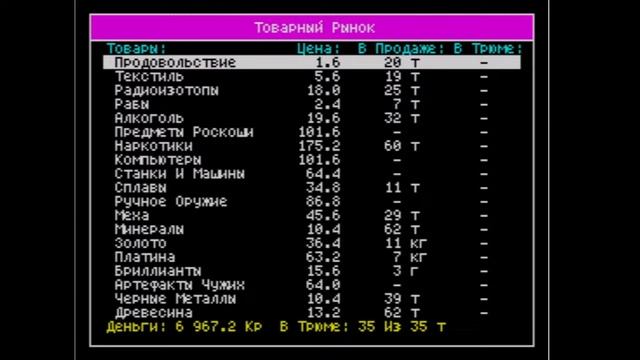This screenshot has height=360, width=640.
Task: Choose the Сплавы goods row
Action: point(312,187)
